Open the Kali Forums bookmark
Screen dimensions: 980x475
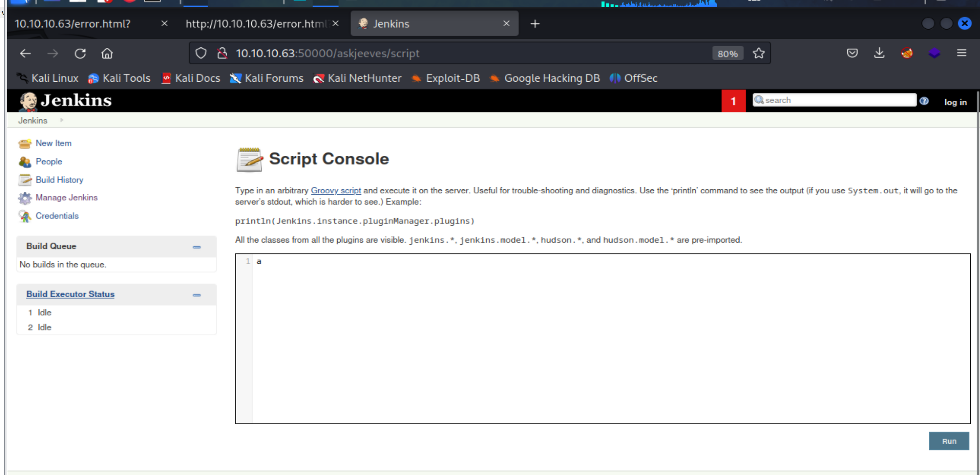[267, 78]
